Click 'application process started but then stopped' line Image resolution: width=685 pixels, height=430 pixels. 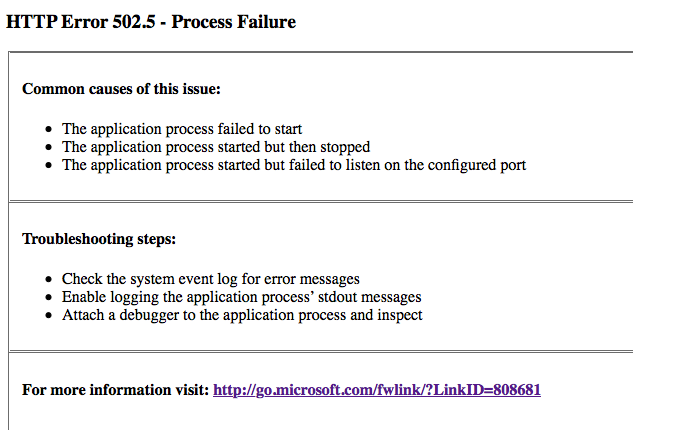tap(216, 147)
